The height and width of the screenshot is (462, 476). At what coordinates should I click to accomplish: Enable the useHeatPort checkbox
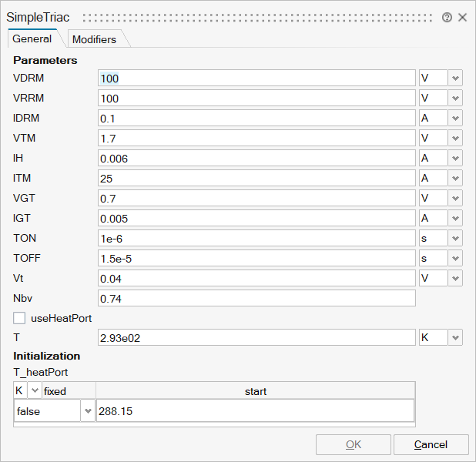coord(20,317)
